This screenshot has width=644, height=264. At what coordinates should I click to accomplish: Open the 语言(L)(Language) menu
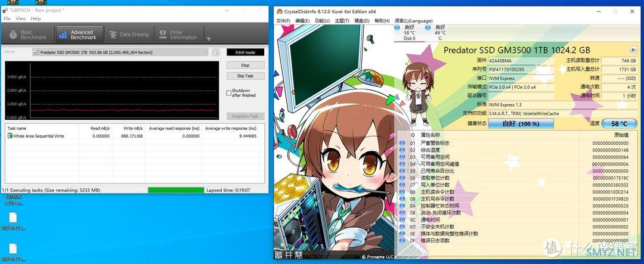[x=414, y=20]
